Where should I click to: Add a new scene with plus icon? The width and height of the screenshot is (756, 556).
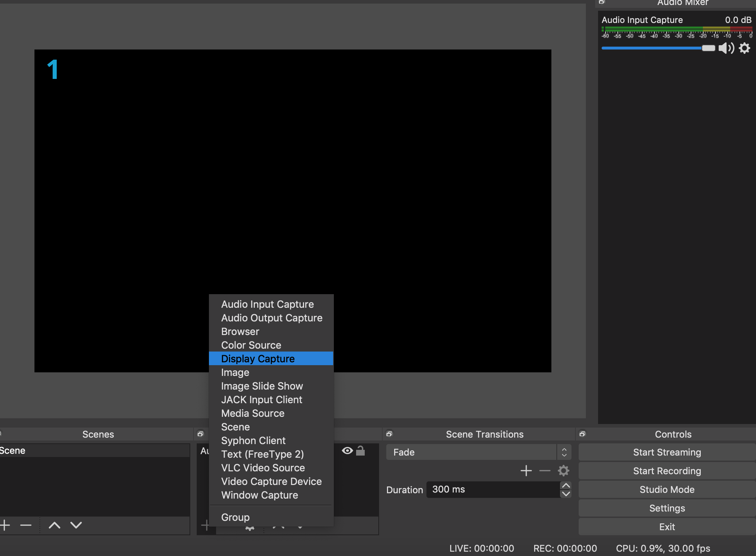(x=5, y=525)
